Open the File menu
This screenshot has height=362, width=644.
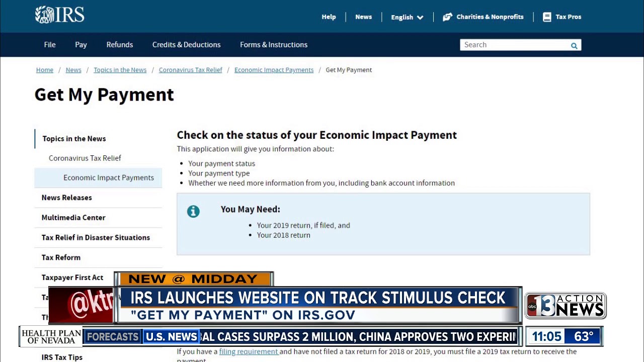point(50,45)
